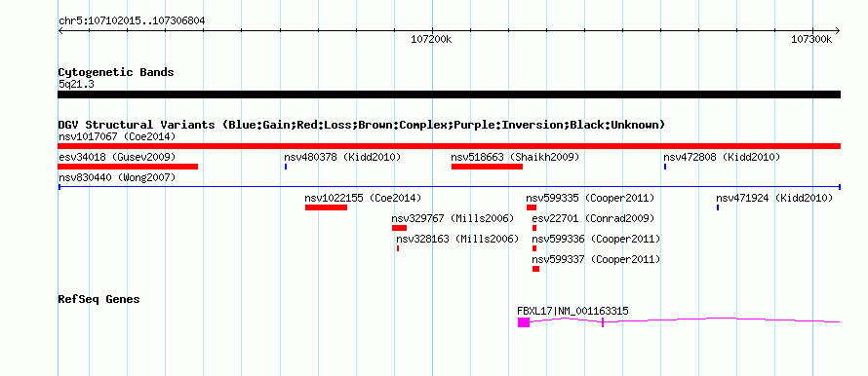Viewport: 868px width, 376px height.
Task: Open the FBXL17|NM_001163315 gene label
Action: pos(572,312)
